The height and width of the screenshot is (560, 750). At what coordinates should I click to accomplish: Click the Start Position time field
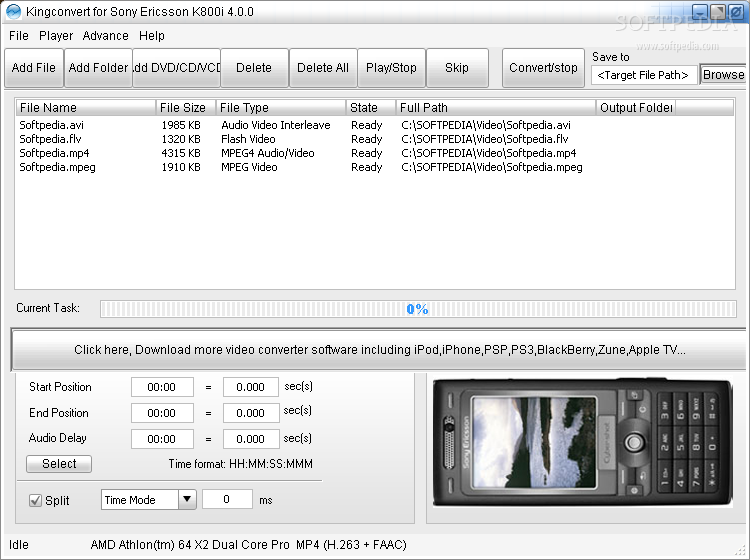[x=162, y=387]
